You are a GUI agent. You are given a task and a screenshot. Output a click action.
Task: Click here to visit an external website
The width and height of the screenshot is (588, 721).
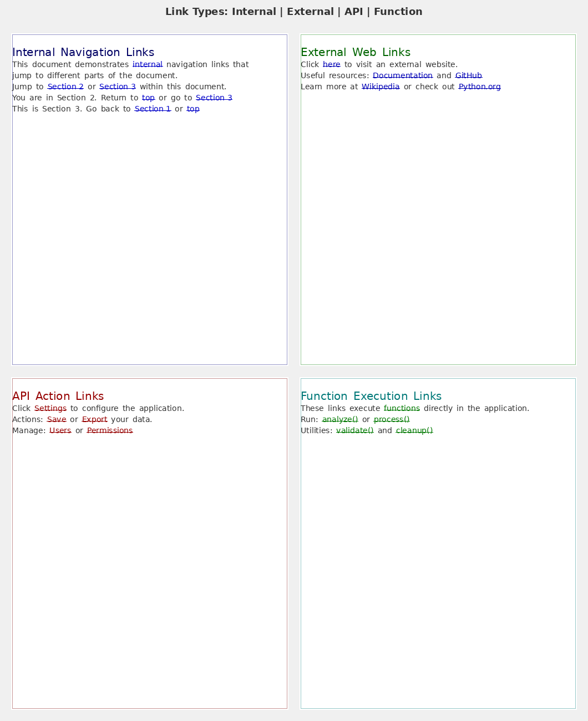[331, 64]
